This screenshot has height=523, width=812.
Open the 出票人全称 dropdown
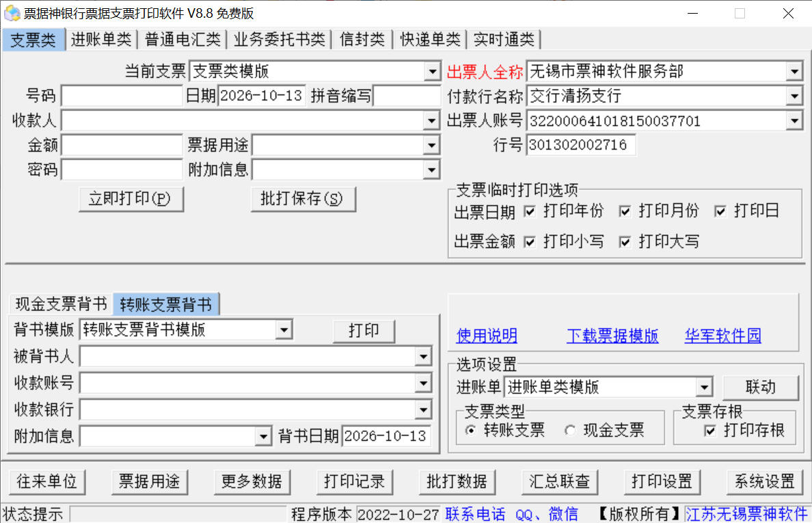click(794, 72)
